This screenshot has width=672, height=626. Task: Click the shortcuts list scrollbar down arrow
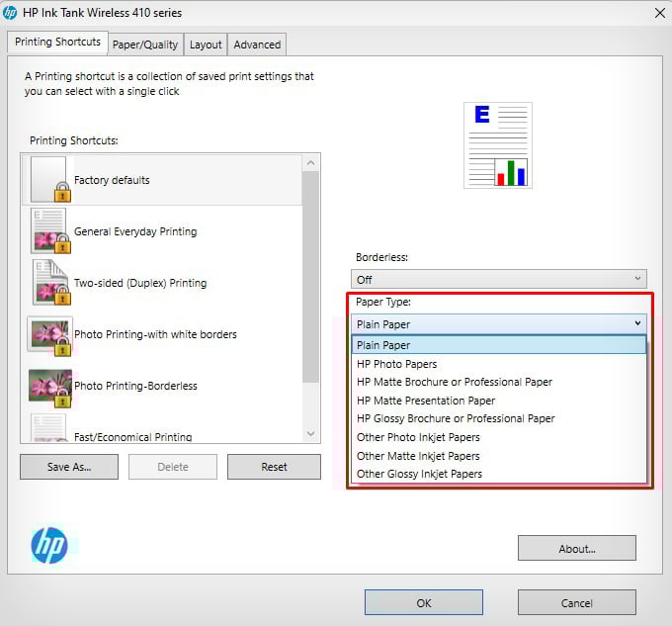click(x=310, y=434)
